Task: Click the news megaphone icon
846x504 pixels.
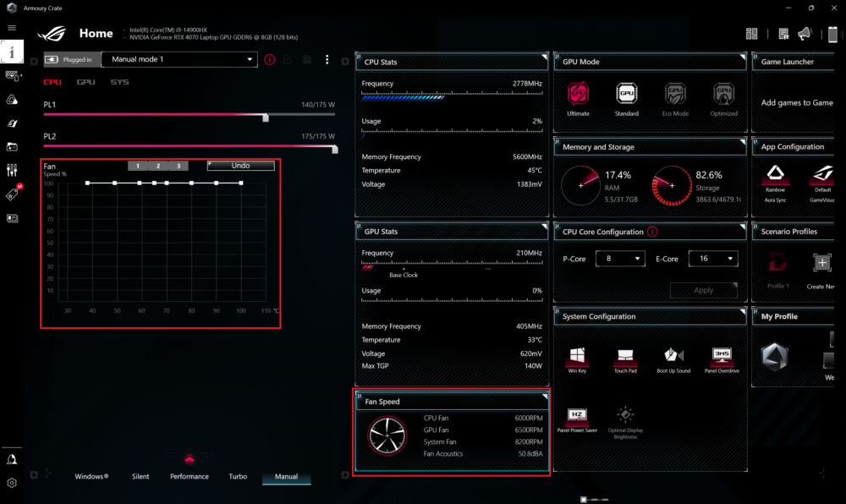Action: click(x=805, y=34)
